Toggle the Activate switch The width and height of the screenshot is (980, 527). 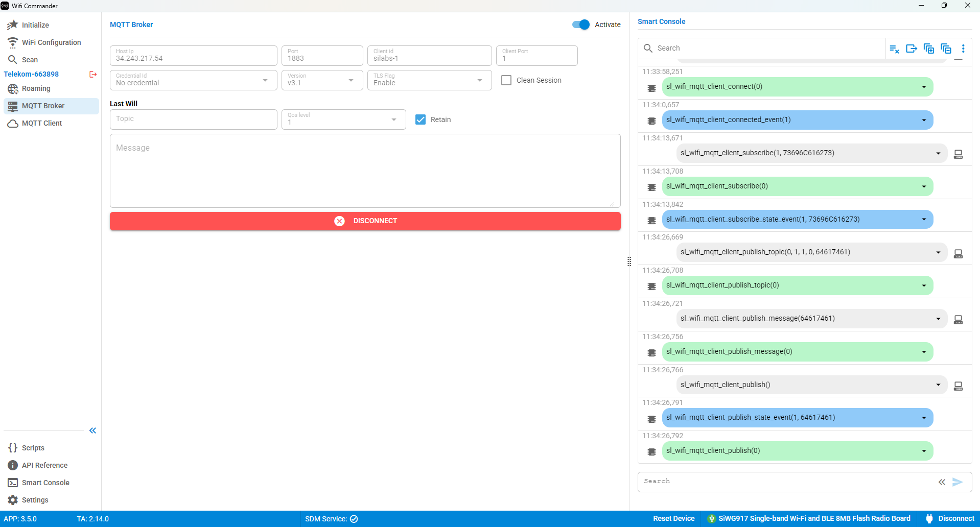pyautogui.click(x=581, y=25)
